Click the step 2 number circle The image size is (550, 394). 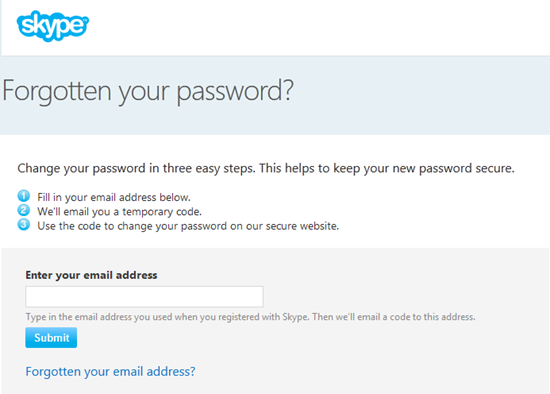point(24,210)
